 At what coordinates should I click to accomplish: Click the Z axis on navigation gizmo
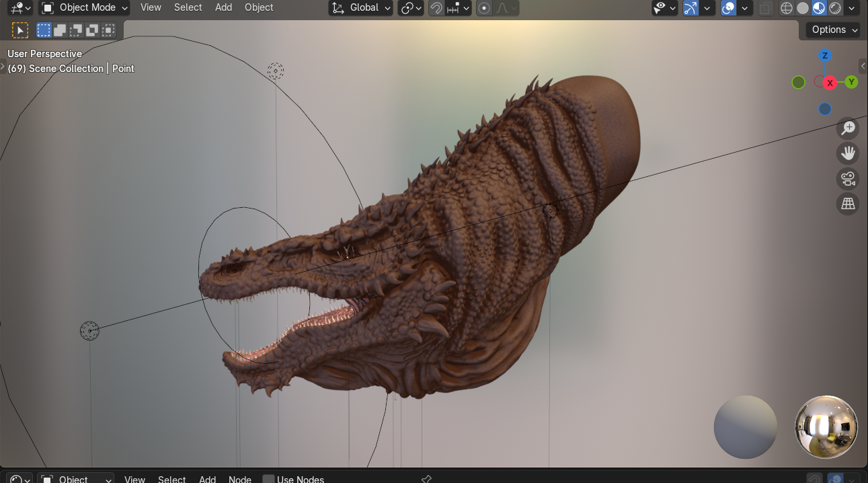(825, 55)
